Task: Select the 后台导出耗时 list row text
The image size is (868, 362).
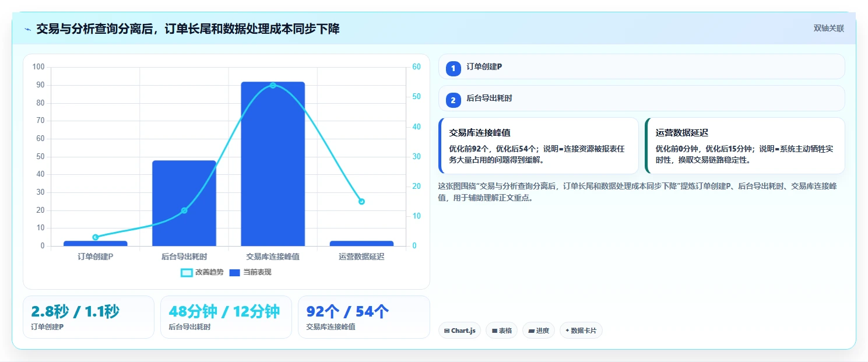Action: 489,98
